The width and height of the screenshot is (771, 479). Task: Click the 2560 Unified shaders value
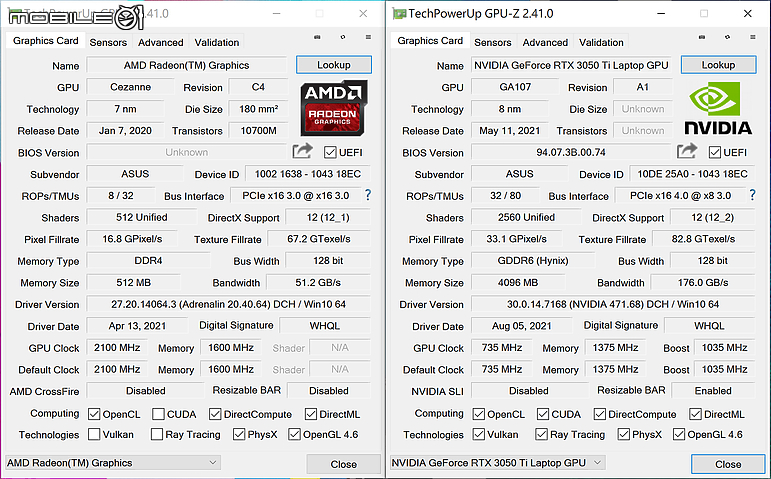(x=526, y=217)
